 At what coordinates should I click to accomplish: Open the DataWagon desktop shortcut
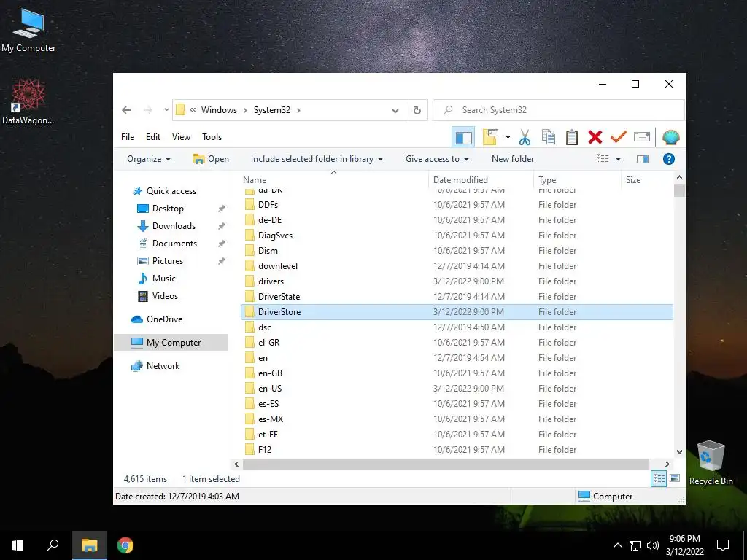pyautogui.click(x=28, y=102)
